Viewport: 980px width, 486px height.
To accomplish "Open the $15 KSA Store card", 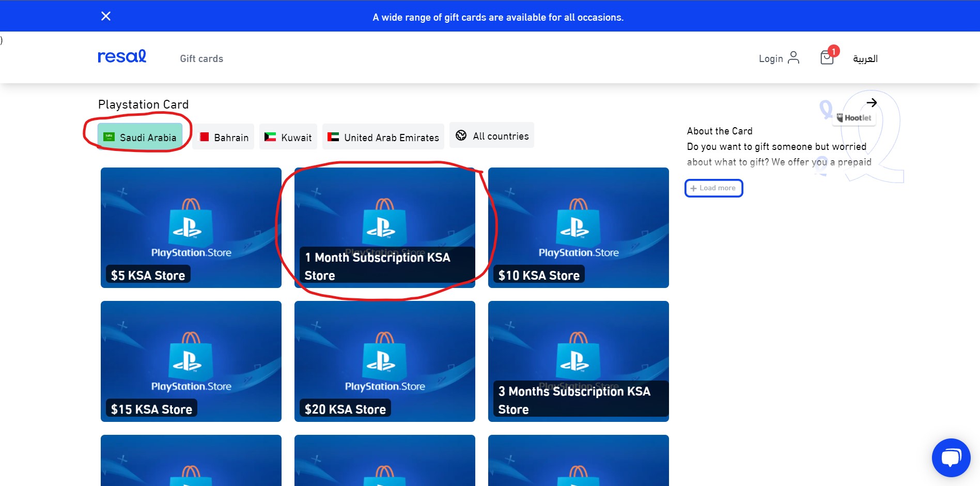I will (191, 361).
